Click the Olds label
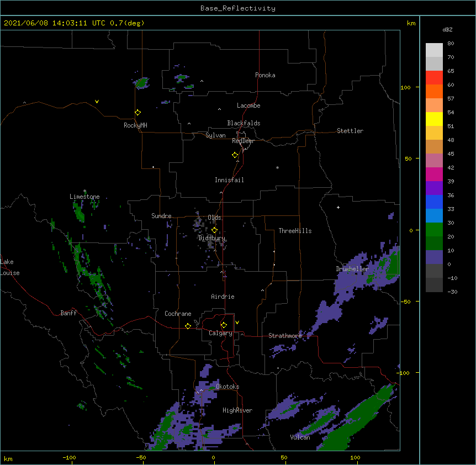 [x=214, y=218]
